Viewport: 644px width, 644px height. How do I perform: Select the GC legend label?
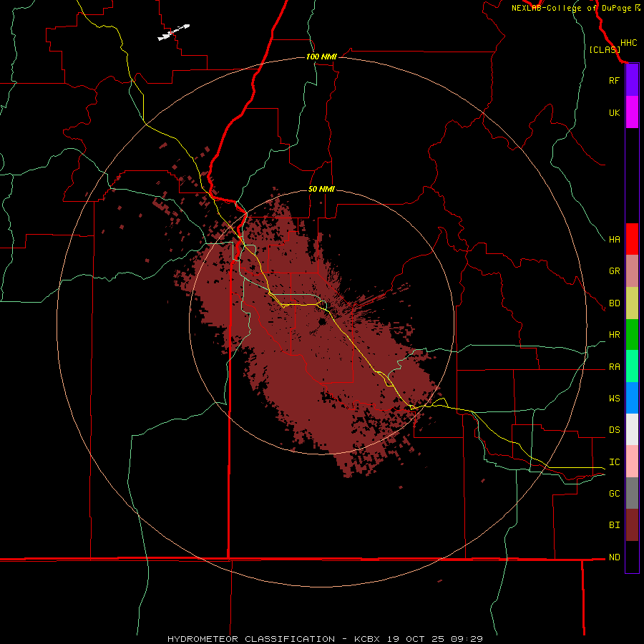pyautogui.click(x=614, y=494)
